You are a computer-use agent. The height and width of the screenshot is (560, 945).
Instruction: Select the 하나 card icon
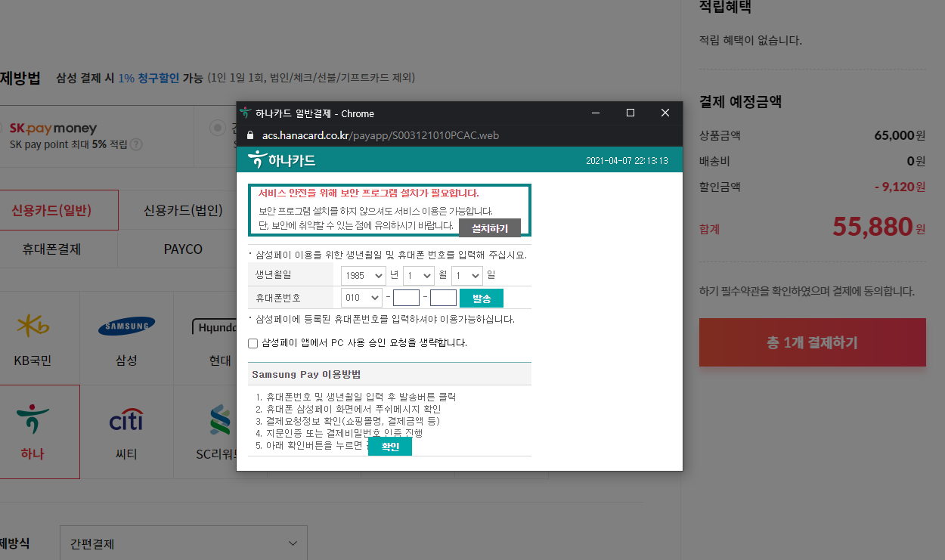click(x=33, y=419)
